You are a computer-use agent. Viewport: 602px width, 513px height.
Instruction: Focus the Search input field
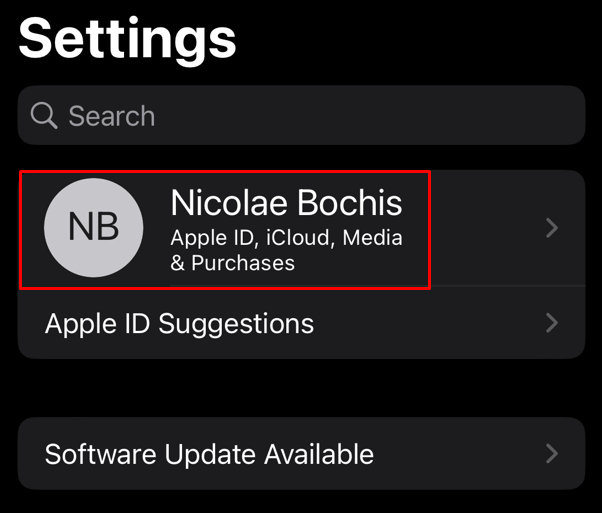pos(301,115)
